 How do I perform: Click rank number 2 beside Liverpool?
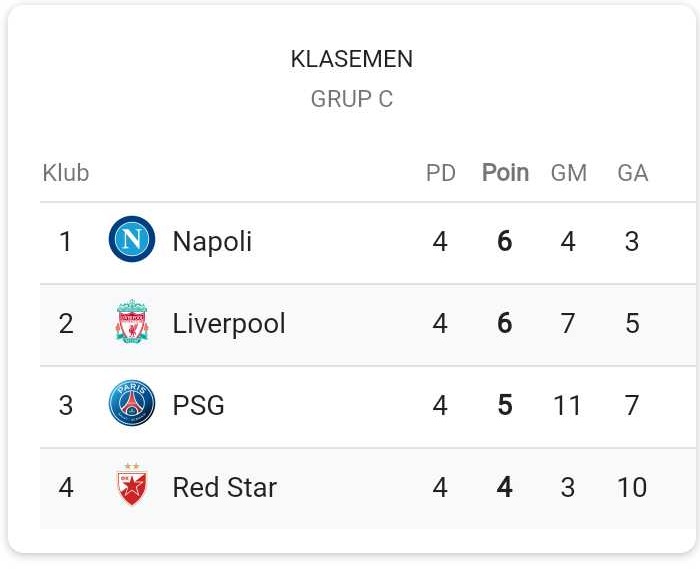click(66, 324)
